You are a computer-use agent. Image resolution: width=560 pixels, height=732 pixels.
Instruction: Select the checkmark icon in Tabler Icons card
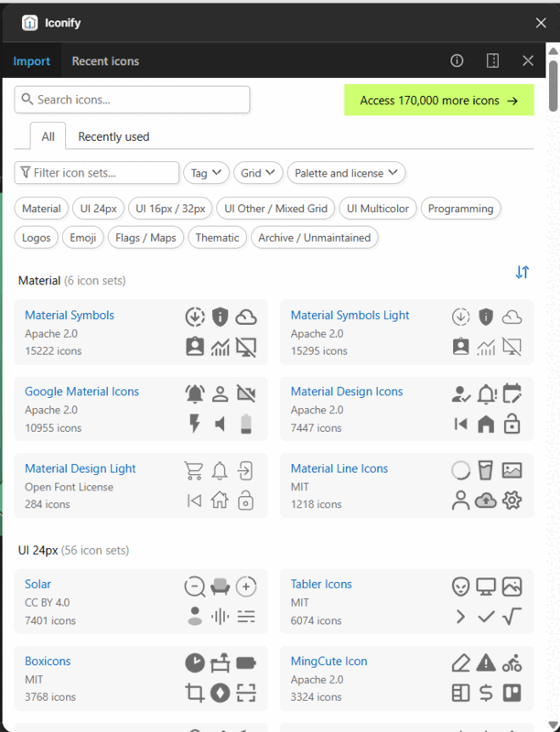click(x=486, y=617)
